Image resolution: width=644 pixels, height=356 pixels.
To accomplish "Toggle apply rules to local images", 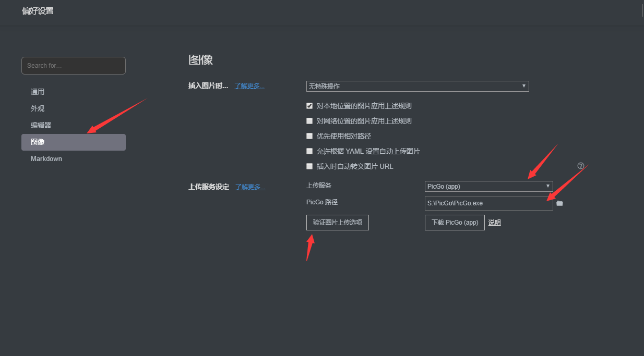I will pyautogui.click(x=309, y=106).
